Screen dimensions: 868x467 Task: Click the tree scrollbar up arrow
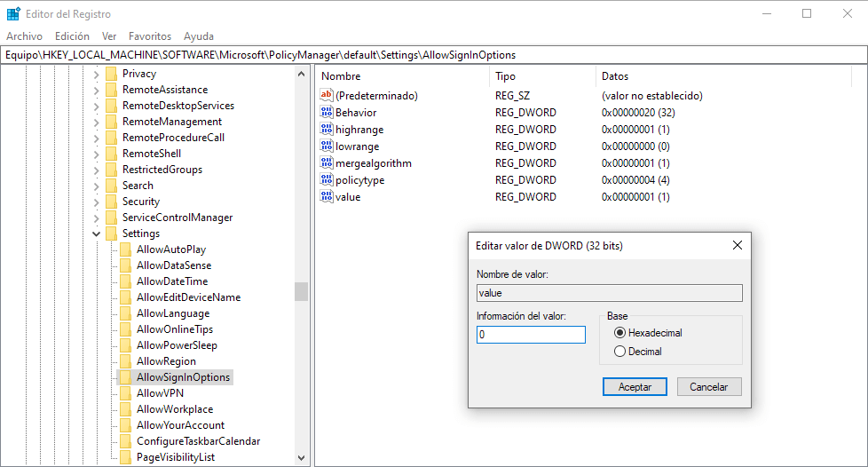301,74
